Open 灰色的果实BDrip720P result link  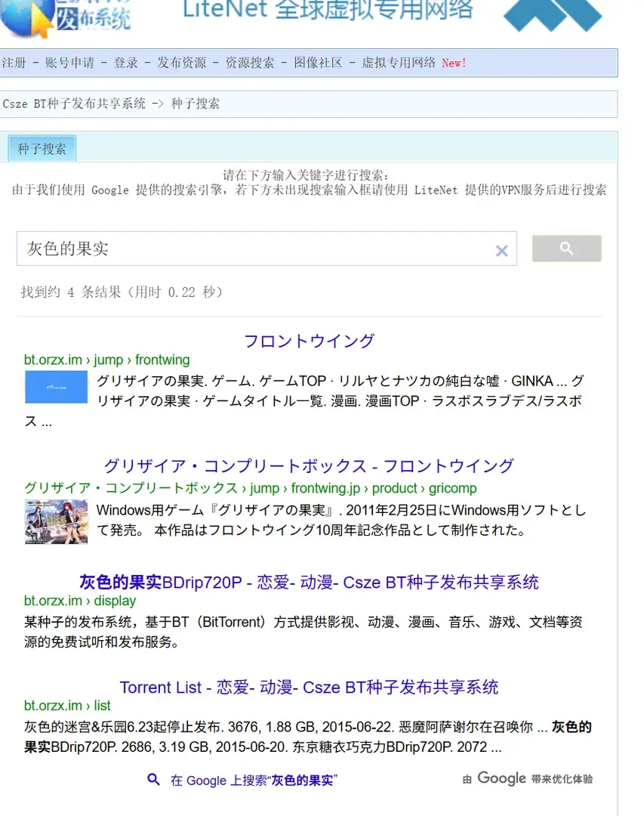(x=309, y=582)
